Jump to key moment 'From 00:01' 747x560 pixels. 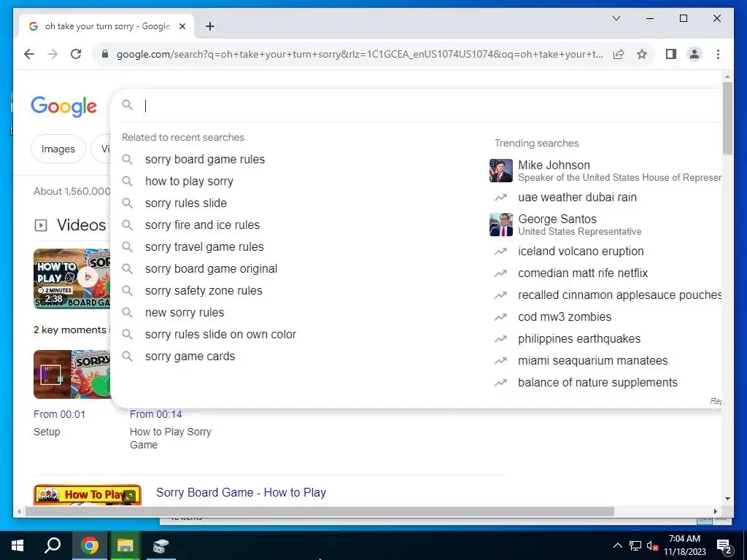[59, 415]
